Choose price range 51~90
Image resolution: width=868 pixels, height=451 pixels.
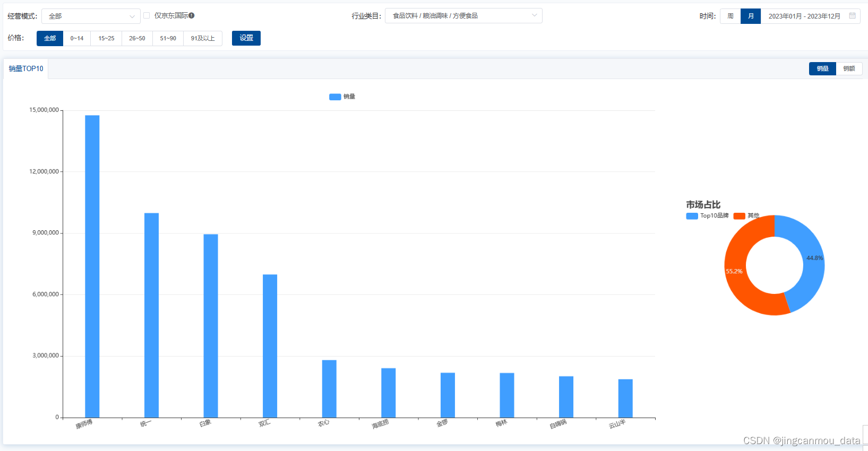click(168, 38)
